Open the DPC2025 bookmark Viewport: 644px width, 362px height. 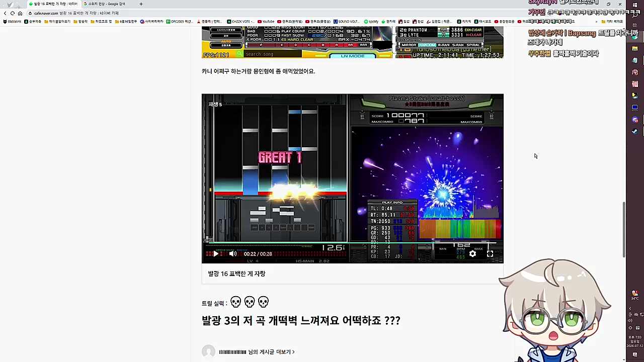pyautogui.click(x=180, y=22)
